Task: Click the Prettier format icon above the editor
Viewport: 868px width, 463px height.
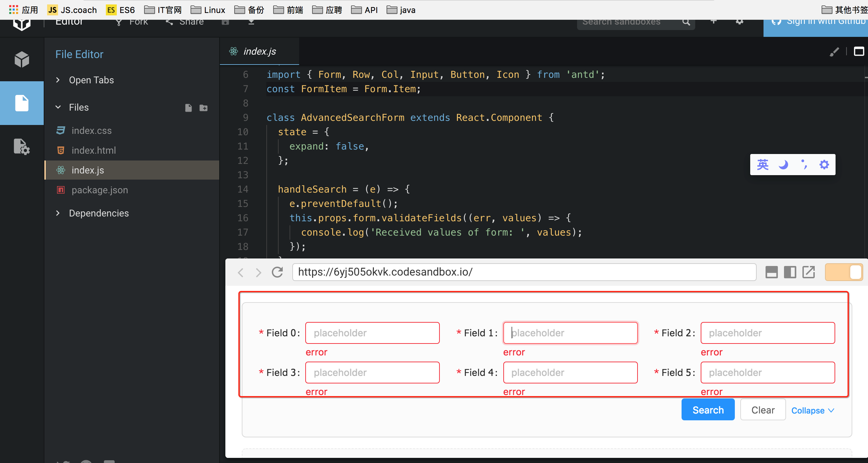Action: tap(835, 52)
